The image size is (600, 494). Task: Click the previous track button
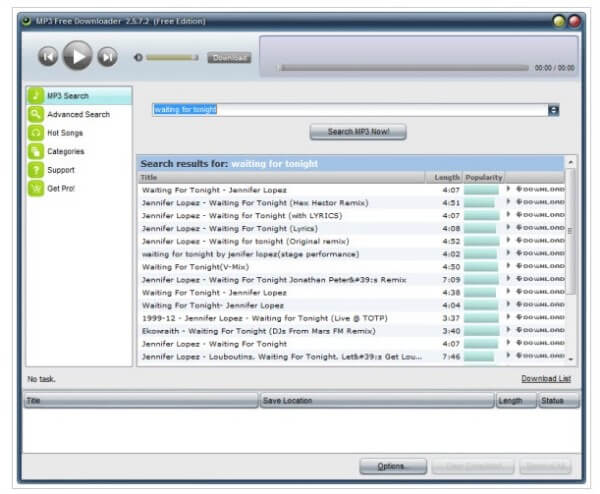click(x=48, y=57)
